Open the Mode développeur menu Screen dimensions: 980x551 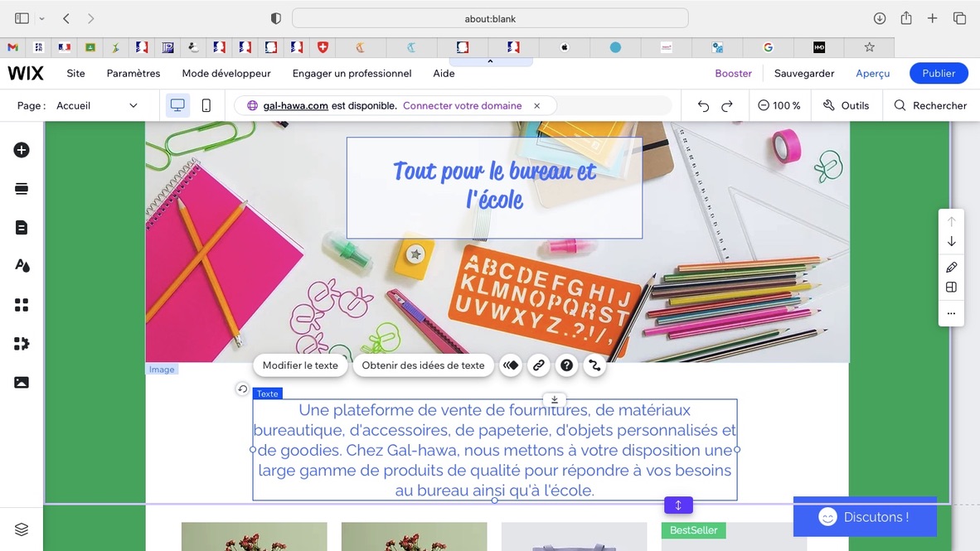[x=226, y=73]
